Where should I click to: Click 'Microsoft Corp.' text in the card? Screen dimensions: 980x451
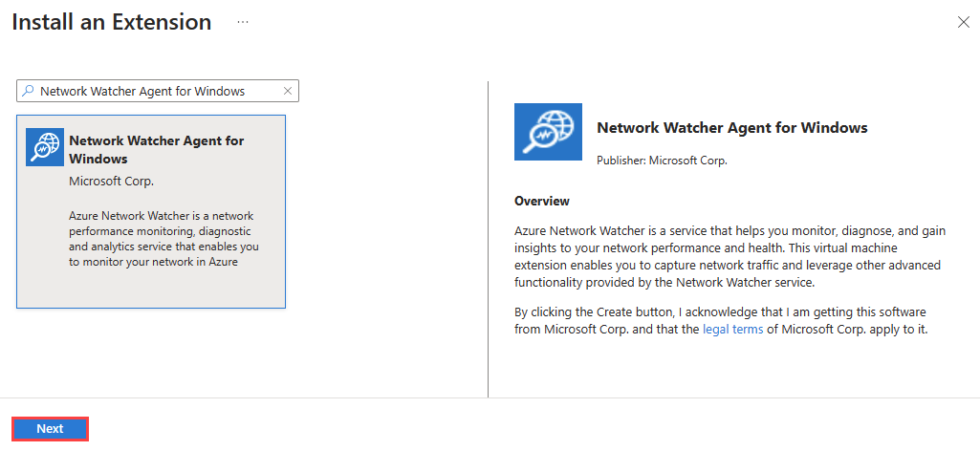[x=111, y=182]
